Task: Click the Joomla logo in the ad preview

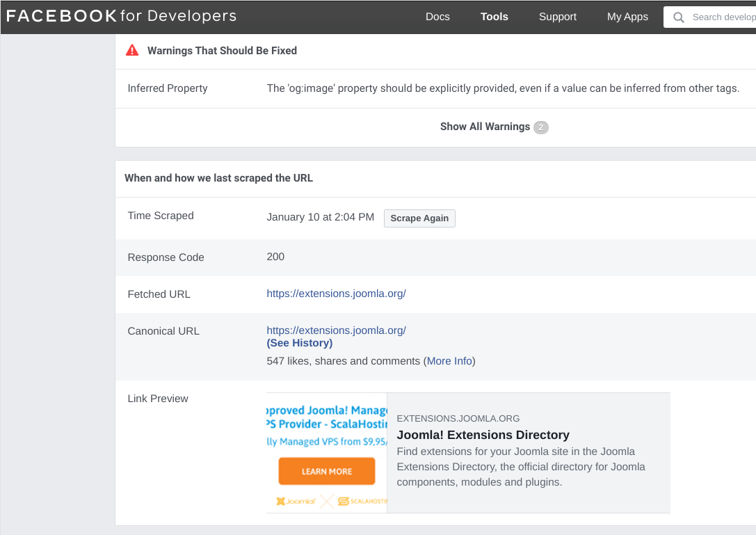Action: click(295, 500)
